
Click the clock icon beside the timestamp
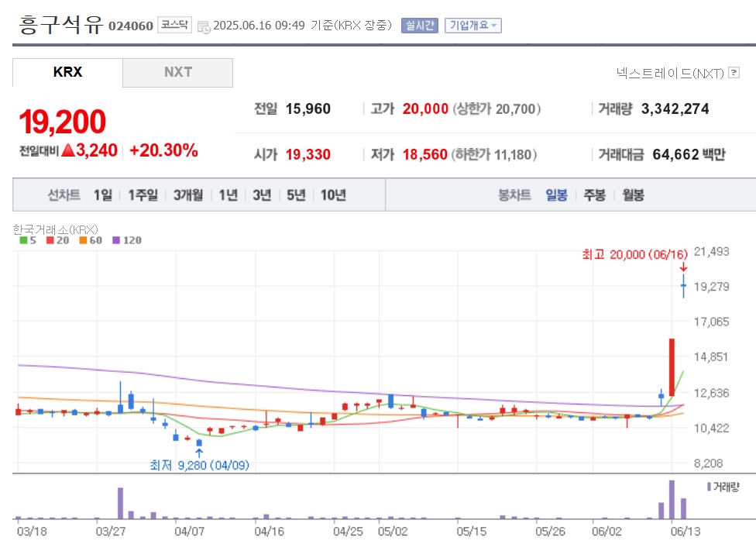204,26
